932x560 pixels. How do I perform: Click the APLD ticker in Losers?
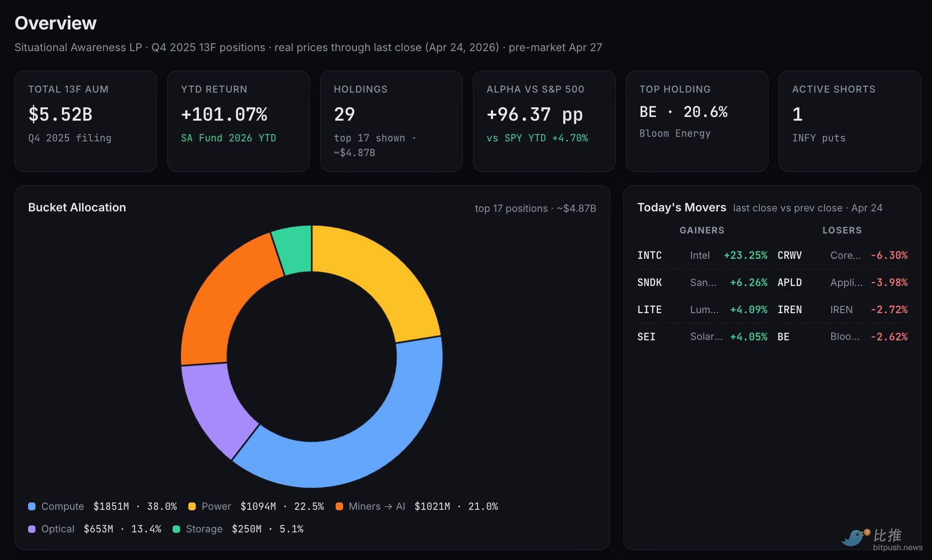(790, 283)
